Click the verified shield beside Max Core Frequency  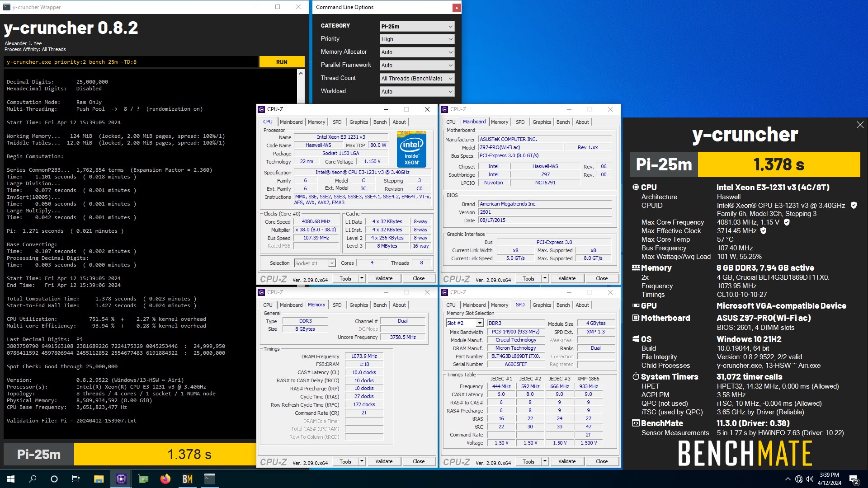click(787, 222)
